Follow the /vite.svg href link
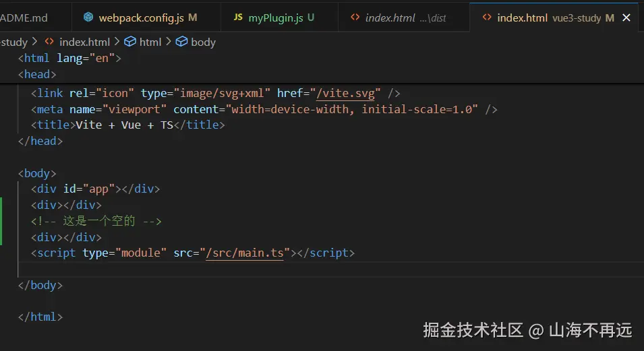The image size is (644, 351). point(349,93)
